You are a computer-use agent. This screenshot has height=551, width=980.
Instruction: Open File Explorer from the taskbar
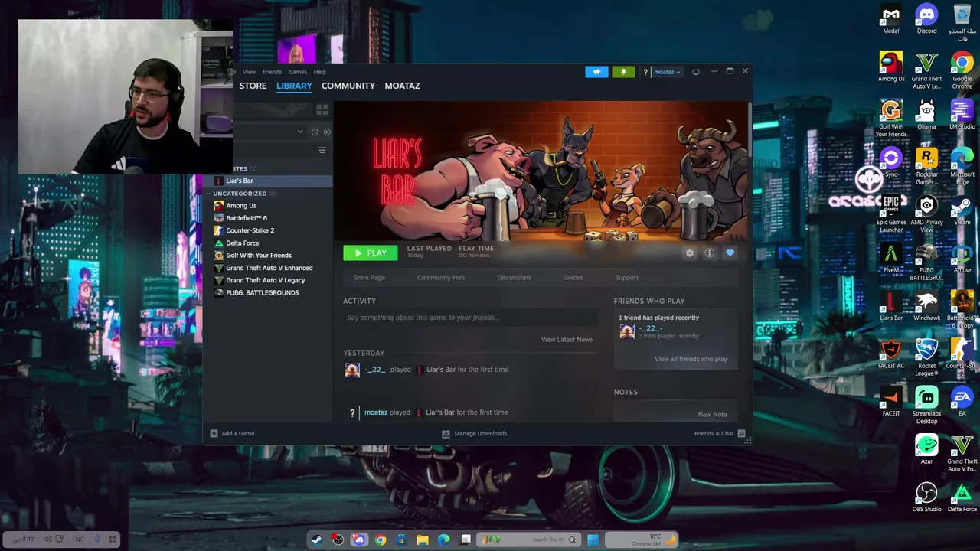point(423,540)
